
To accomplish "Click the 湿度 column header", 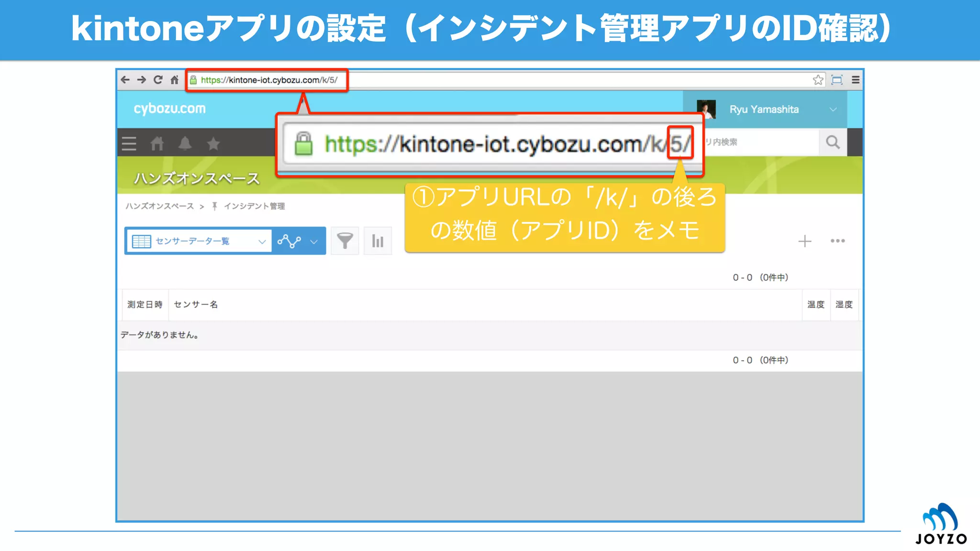I will click(x=844, y=305).
